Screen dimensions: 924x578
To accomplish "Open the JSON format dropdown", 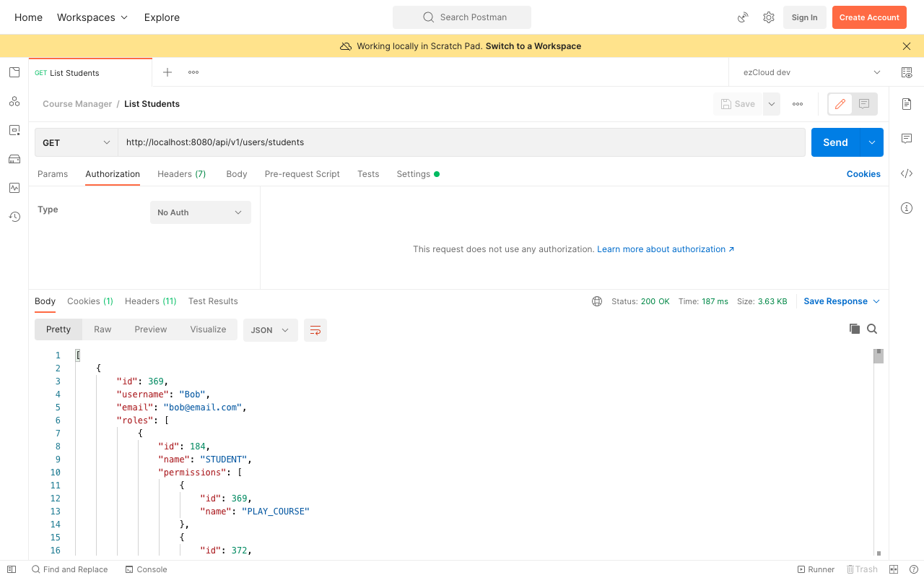I will (271, 330).
